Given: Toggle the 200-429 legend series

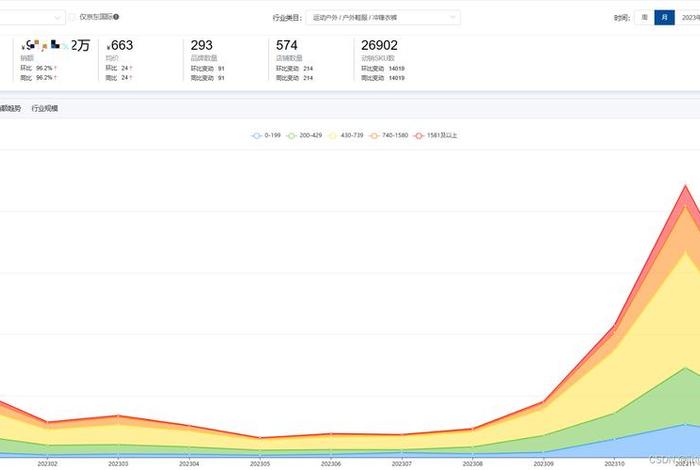Looking at the screenshot, I should tap(306, 135).
